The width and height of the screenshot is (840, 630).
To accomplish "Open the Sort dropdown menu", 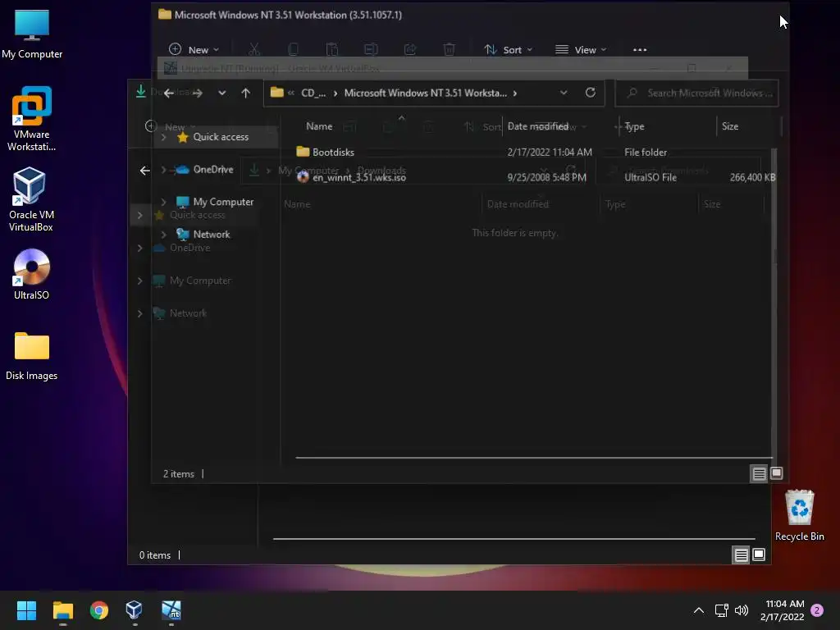I will 509,50.
